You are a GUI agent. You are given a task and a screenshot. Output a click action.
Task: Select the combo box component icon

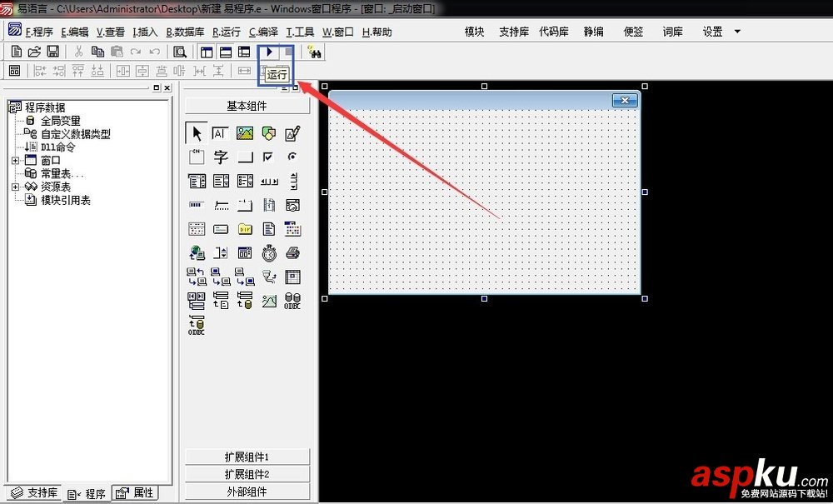tap(197, 181)
